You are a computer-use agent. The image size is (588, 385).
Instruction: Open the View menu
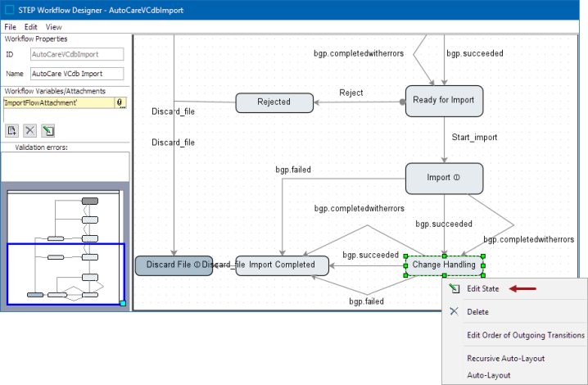tap(53, 27)
